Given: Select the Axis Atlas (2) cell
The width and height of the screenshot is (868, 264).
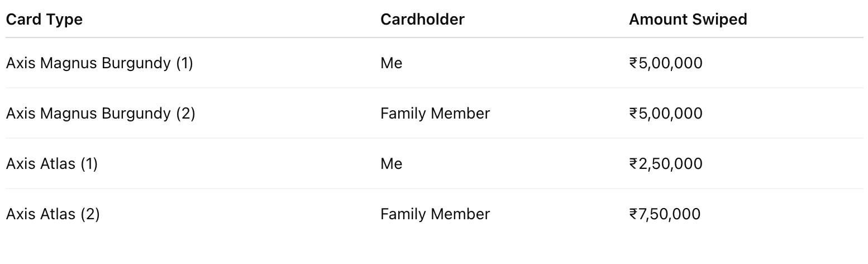Looking at the screenshot, I should pyautogui.click(x=53, y=214).
